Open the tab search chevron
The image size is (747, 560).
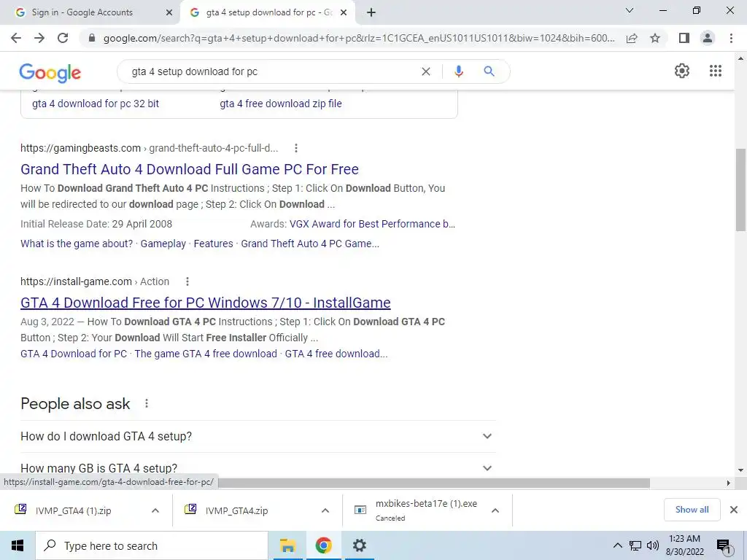pos(630,10)
